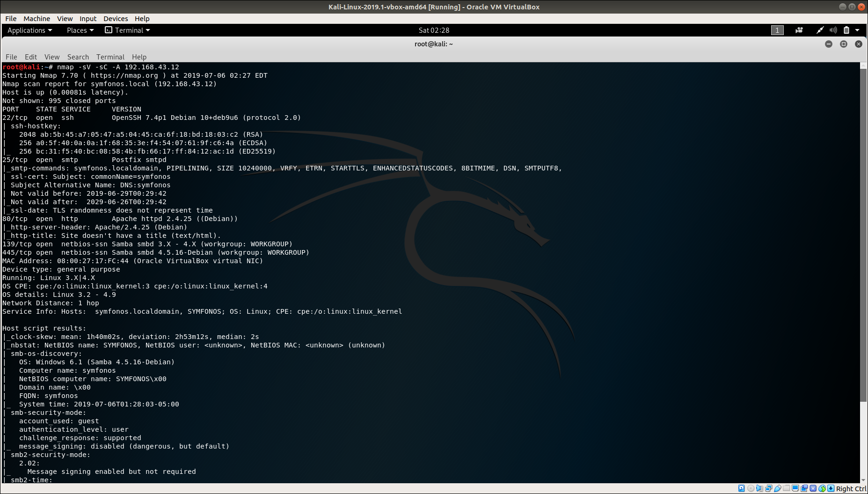Click the VirtualBox audio status icon

click(x=759, y=488)
